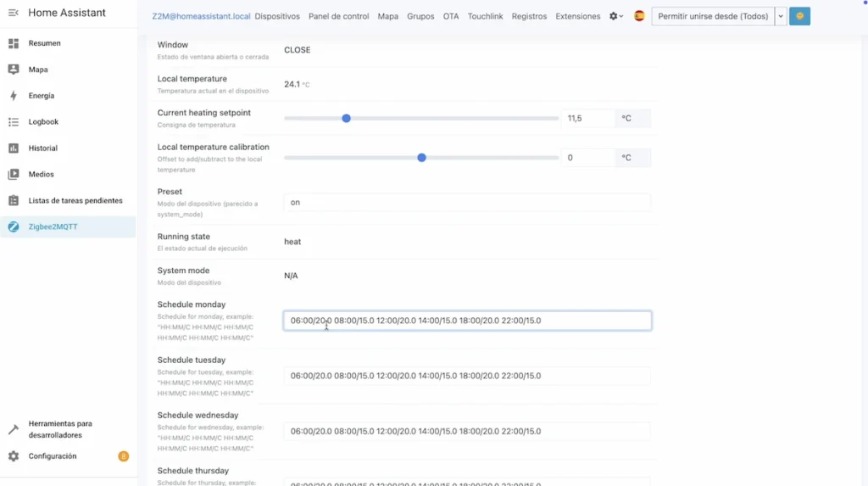Open the Preset selection field

pyautogui.click(x=467, y=203)
